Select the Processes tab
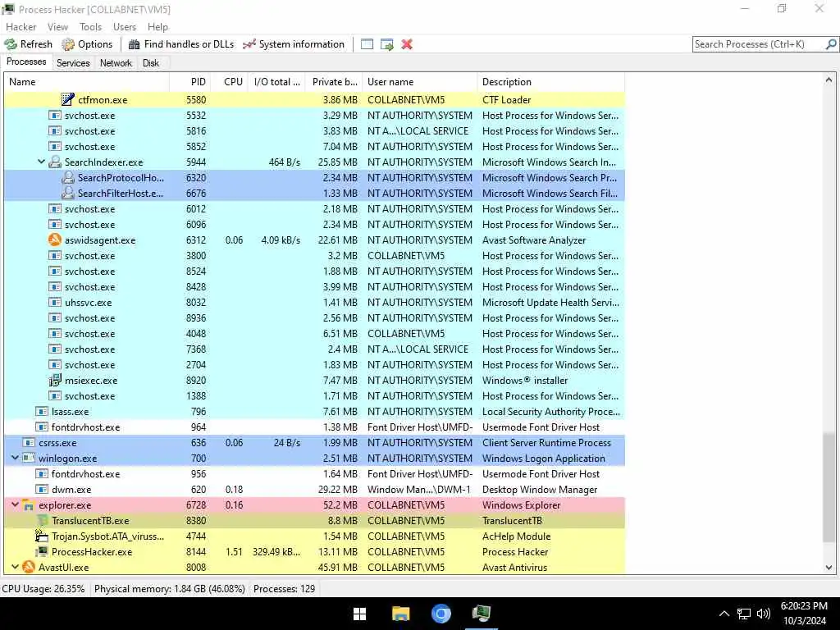The height and width of the screenshot is (630, 840). pyautogui.click(x=26, y=62)
